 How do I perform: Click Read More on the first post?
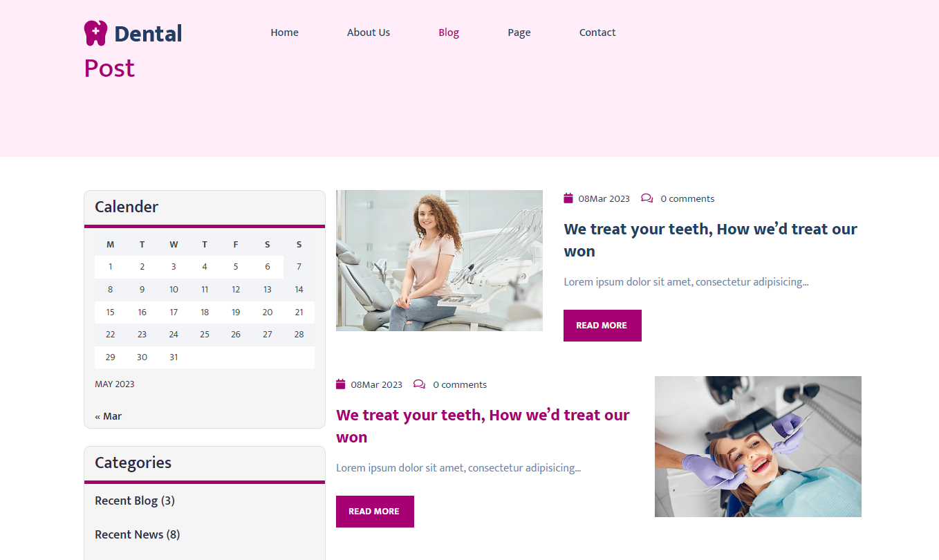coord(602,326)
